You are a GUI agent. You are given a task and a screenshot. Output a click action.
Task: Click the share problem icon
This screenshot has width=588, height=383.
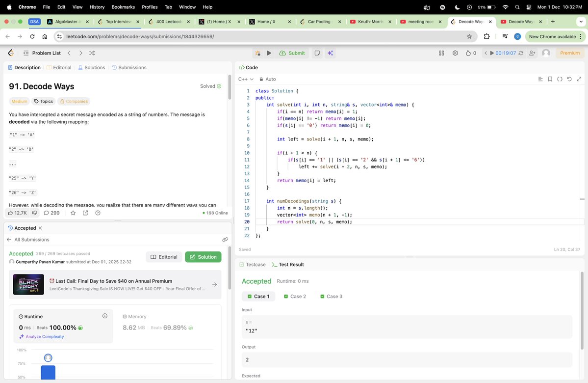tap(85, 213)
